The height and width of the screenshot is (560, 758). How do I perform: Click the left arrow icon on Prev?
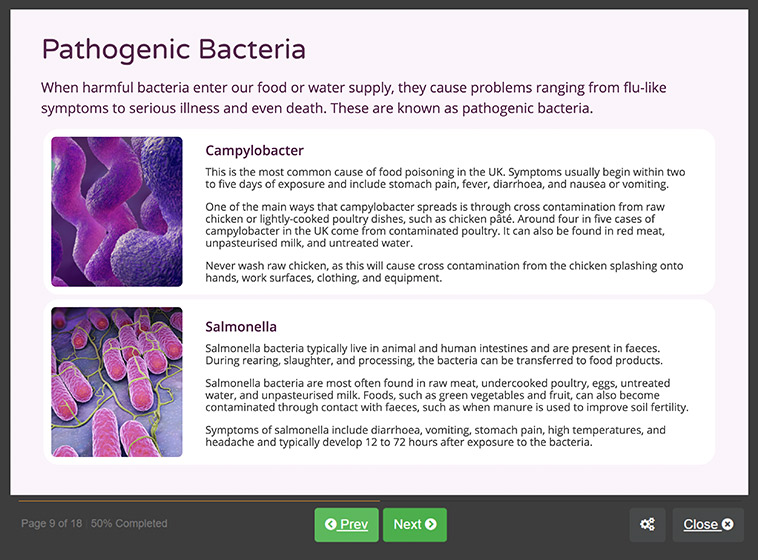point(331,524)
